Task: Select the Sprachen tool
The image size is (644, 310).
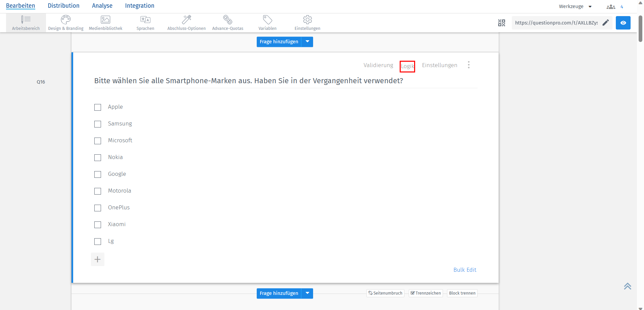Action: click(145, 22)
